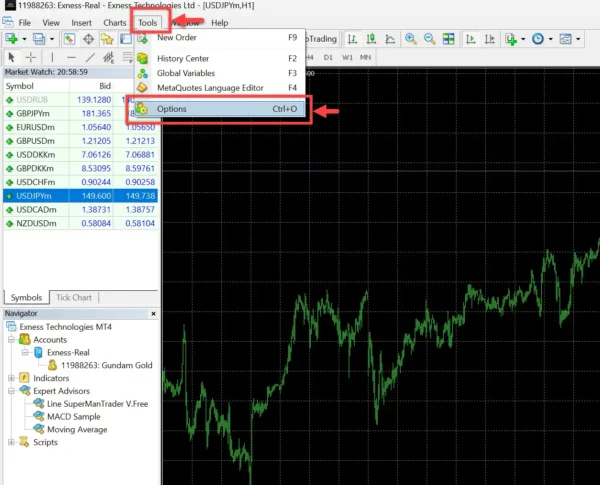600x485 pixels.
Task: Open the Templates dropdown arrow
Action: pyautogui.click(x=578, y=39)
